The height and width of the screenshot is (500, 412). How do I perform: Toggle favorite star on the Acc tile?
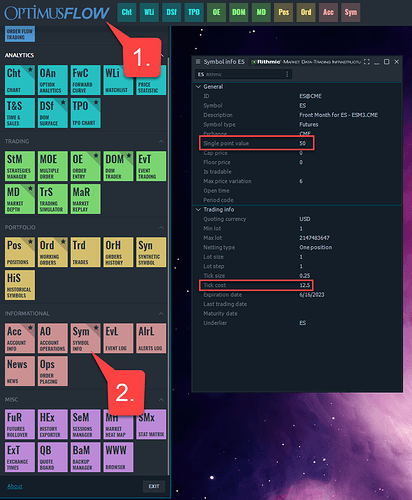coord(30,327)
